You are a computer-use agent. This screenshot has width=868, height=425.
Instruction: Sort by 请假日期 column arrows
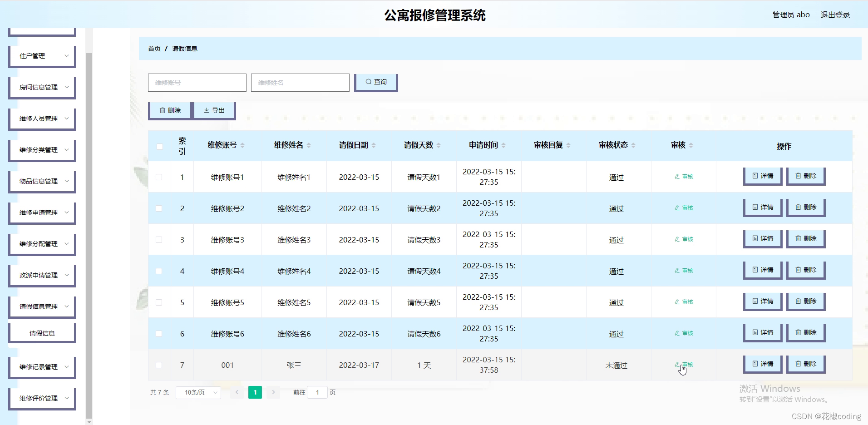(x=374, y=145)
